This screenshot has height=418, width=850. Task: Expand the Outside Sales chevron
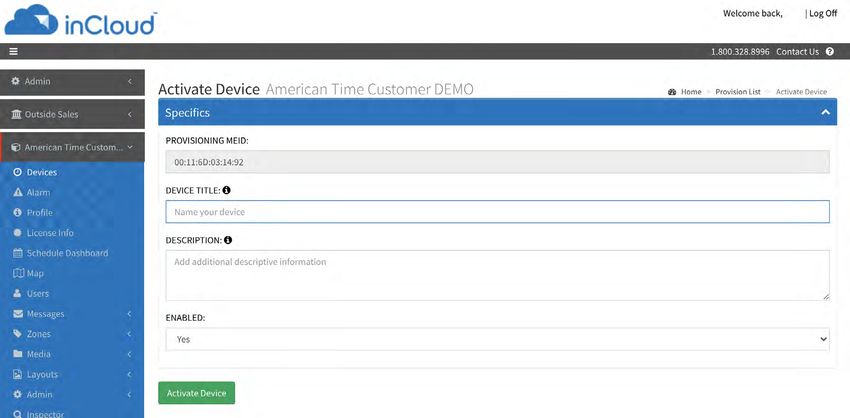click(130, 114)
